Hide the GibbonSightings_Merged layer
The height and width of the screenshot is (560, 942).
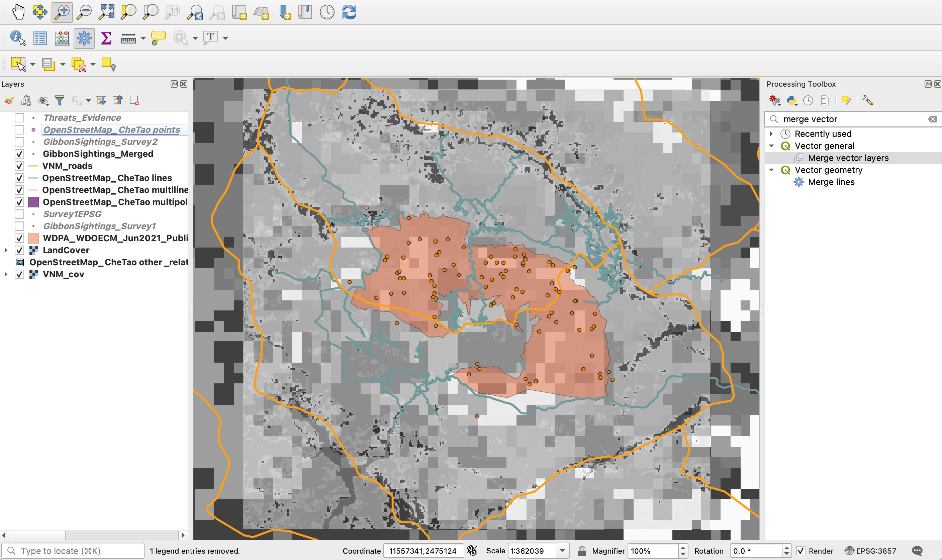click(x=19, y=154)
